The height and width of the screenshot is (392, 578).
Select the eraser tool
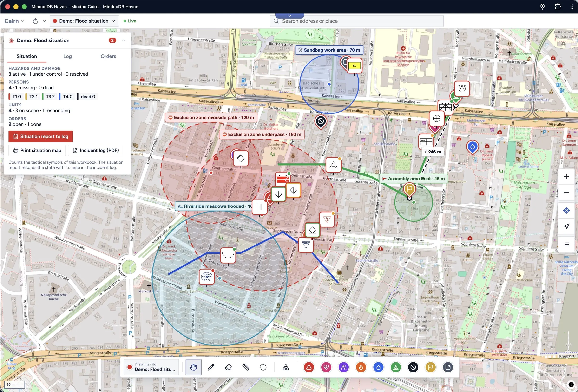[x=228, y=367]
